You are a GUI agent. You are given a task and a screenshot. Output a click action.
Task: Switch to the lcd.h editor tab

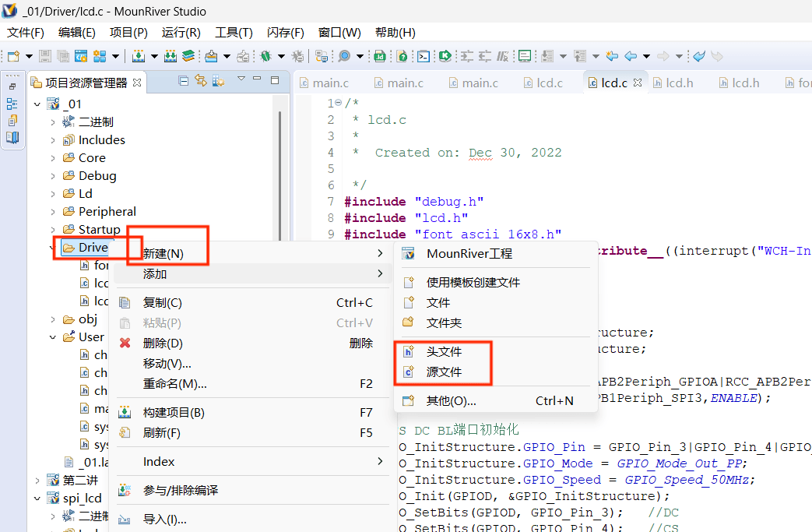[679, 83]
